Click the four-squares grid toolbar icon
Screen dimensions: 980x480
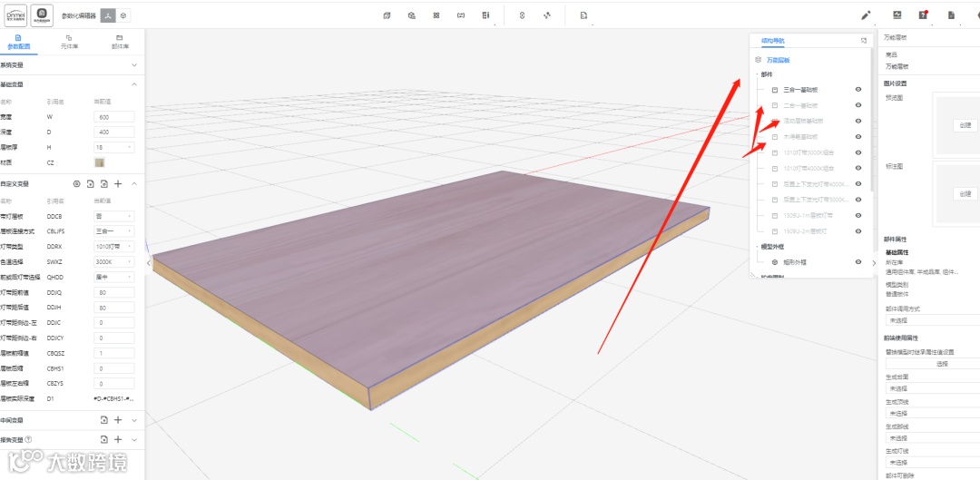tap(436, 15)
